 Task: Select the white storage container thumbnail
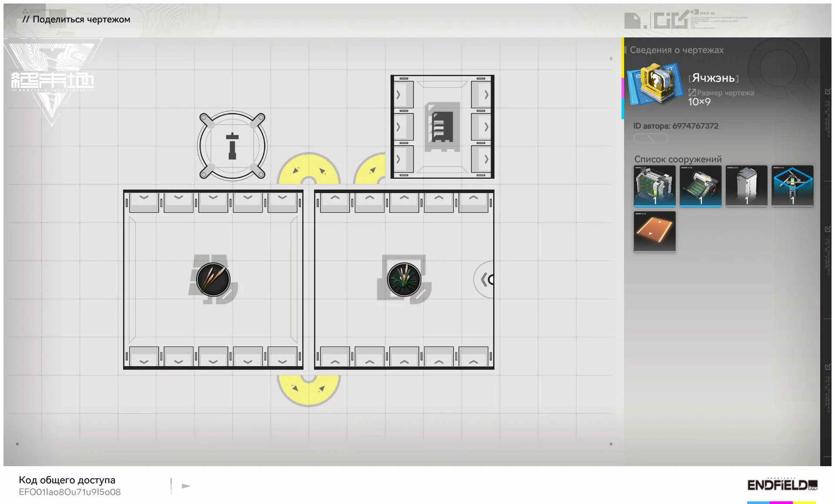click(x=746, y=186)
